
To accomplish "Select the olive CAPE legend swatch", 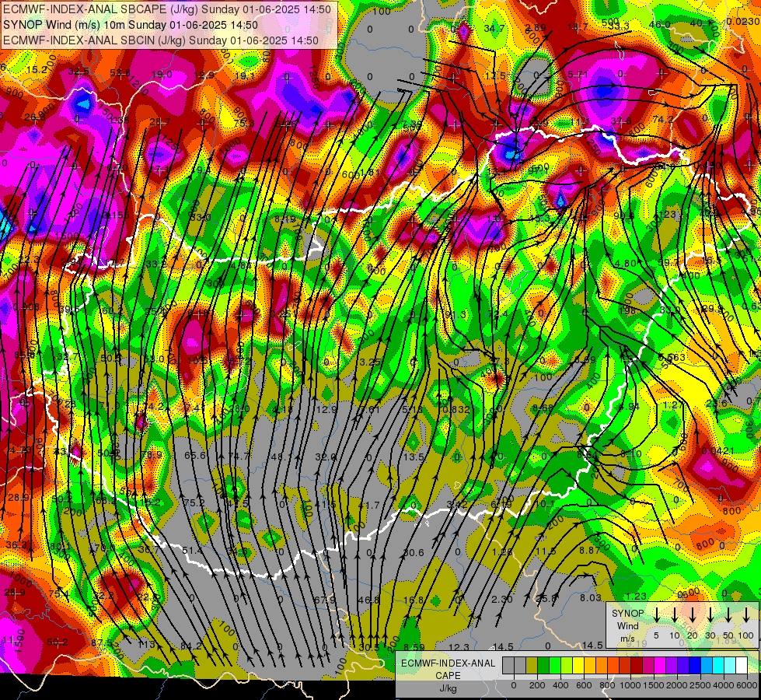I will tap(532, 666).
